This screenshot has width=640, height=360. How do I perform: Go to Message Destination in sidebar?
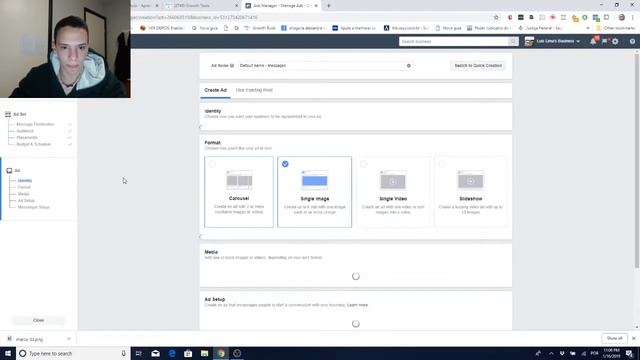(x=35, y=124)
